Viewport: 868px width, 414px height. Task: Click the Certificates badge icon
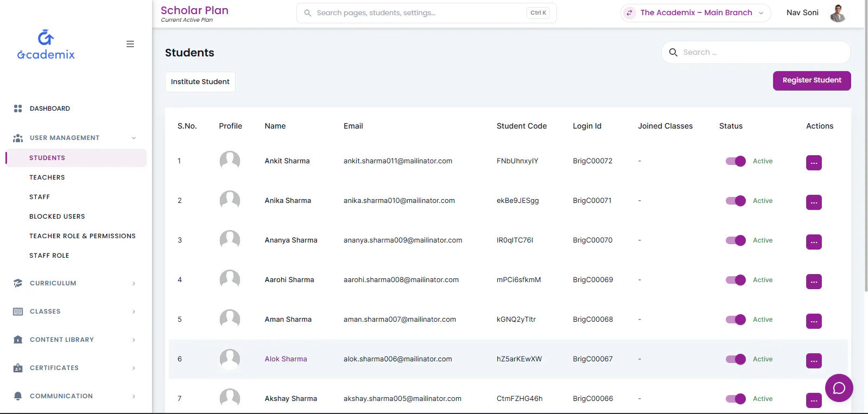[x=18, y=368]
